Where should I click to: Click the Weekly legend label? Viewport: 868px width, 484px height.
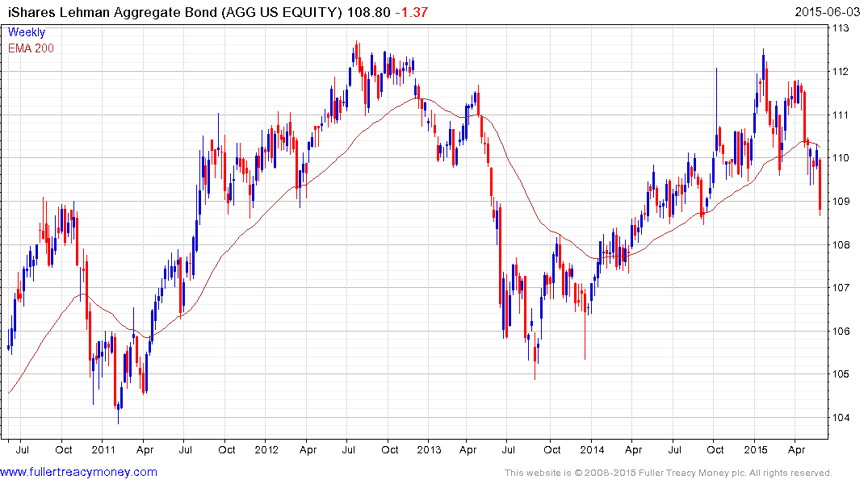click(27, 32)
